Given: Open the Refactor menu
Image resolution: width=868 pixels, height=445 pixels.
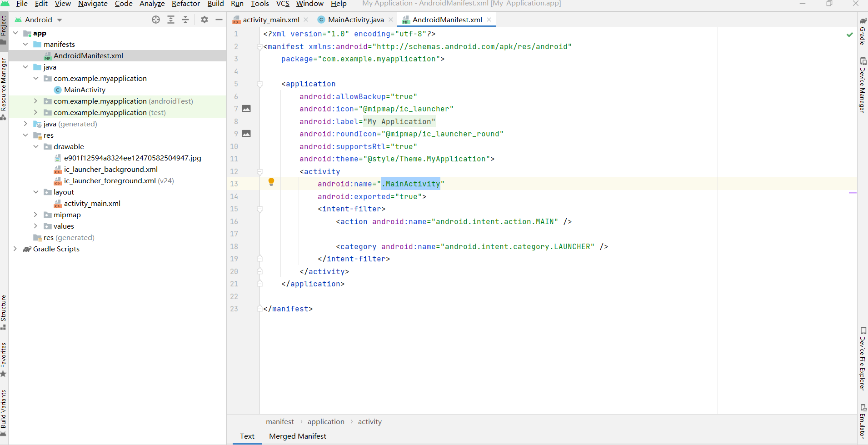Looking at the screenshot, I should click(x=186, y=4).
